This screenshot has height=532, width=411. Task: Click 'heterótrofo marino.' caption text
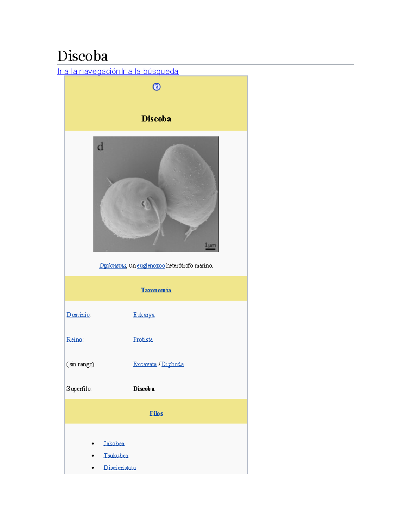(189, 265)
